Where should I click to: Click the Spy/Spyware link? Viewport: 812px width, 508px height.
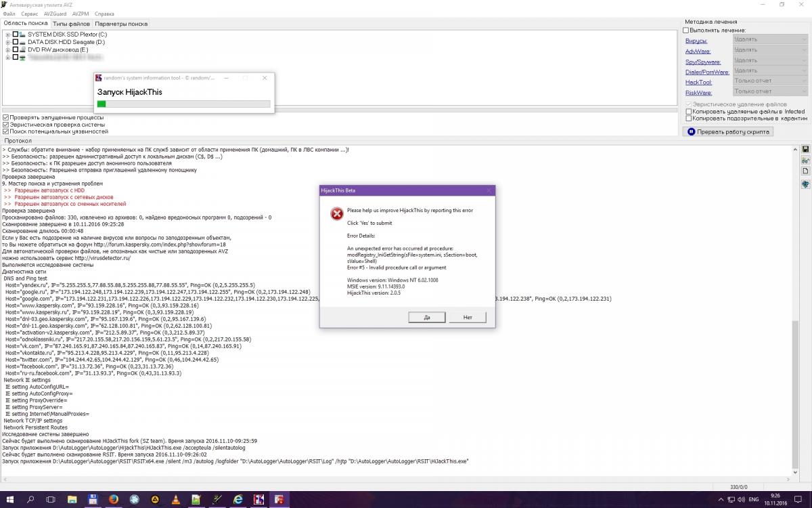coord(702,62)
